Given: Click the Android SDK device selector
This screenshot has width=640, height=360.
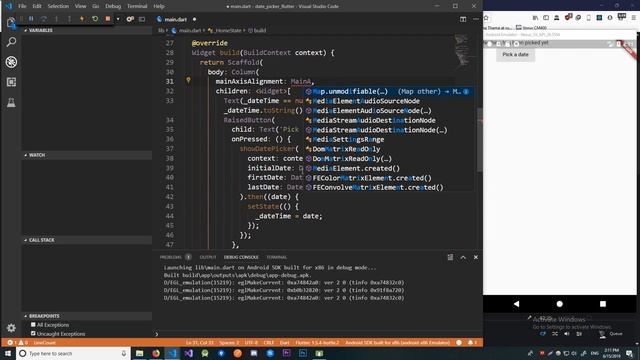Looking at the screenshot, I should 397,342.
